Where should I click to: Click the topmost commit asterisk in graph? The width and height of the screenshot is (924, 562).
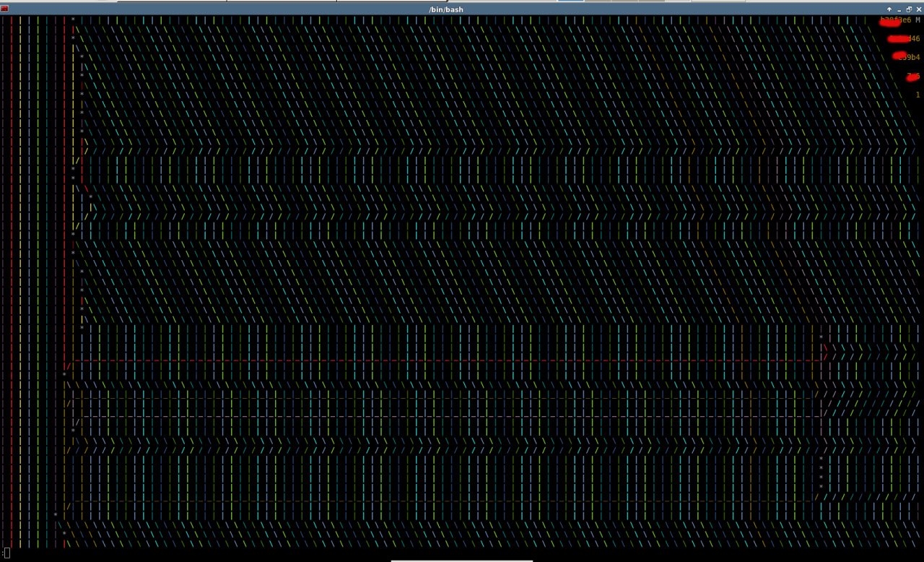point(73,20)
